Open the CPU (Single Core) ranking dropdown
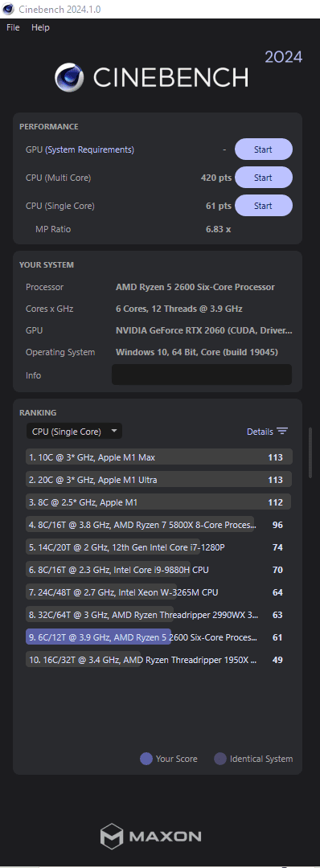 (74, 432)
